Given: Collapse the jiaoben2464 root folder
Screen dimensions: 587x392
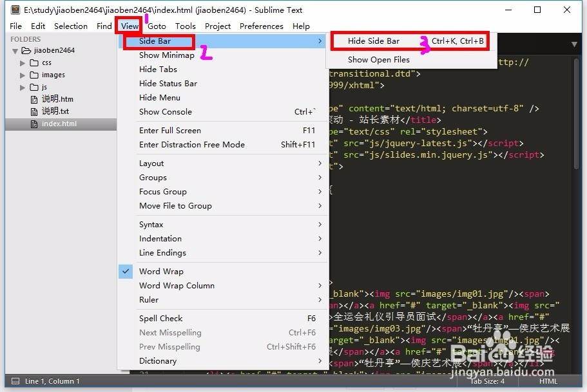Looking at the screenshot, I should [15, 50].
